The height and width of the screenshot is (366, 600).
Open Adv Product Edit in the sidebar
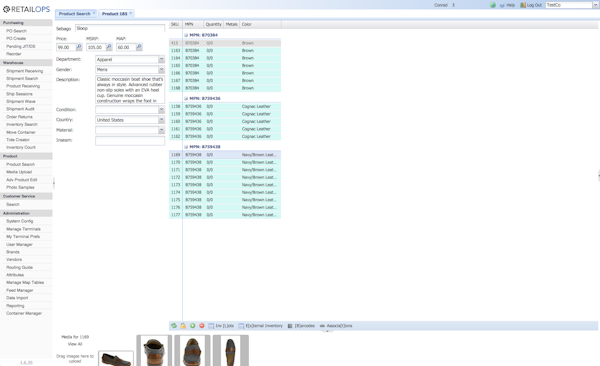pyautogui.click(x=22, y=180)
